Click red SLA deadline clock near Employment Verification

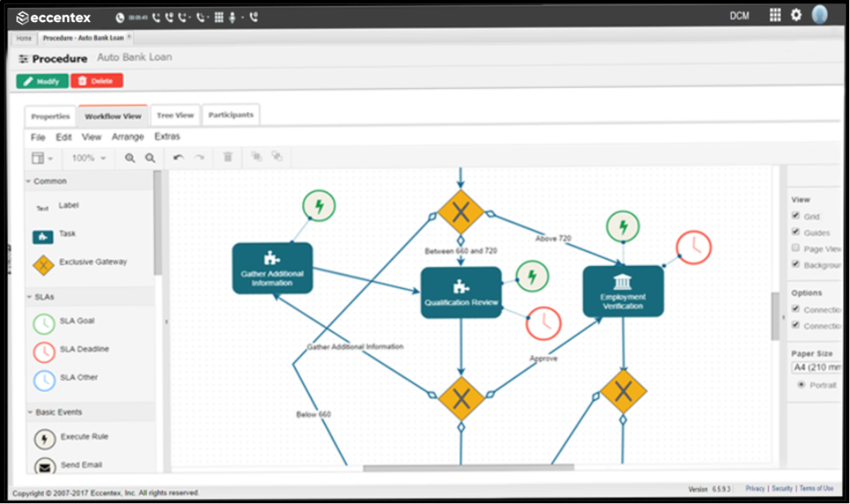[694, 248]
